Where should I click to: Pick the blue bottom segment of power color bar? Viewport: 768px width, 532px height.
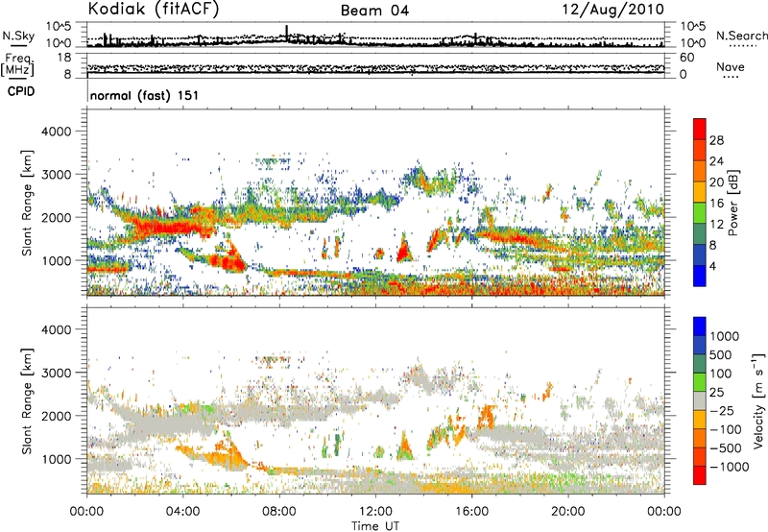(700, 276)
